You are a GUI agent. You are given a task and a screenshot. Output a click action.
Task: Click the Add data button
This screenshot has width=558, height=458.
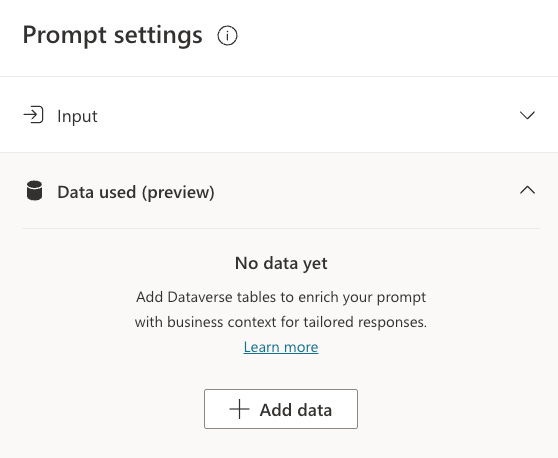point(281,409)
